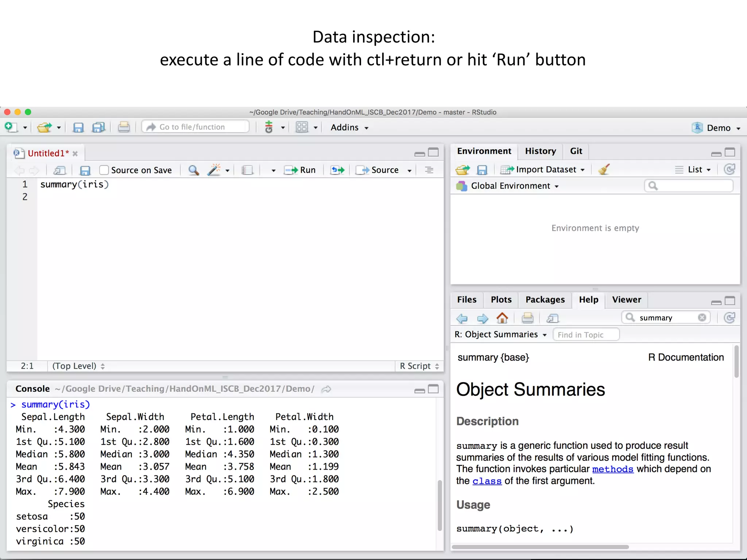The image size is (747, 560).
Task: Click the Go to file/function field
Action: click(196, 127)
